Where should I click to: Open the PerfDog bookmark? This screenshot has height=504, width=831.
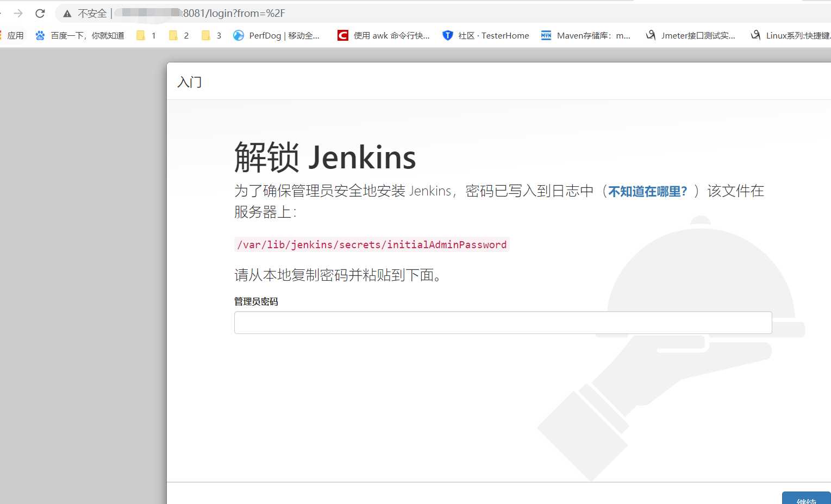pos(276,35)
